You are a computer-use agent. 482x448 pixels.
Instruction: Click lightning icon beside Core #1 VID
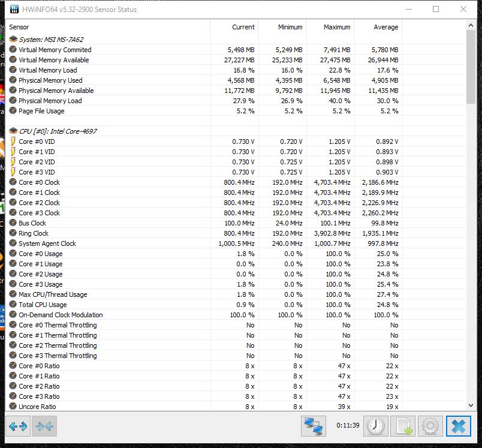coord(13,152)
